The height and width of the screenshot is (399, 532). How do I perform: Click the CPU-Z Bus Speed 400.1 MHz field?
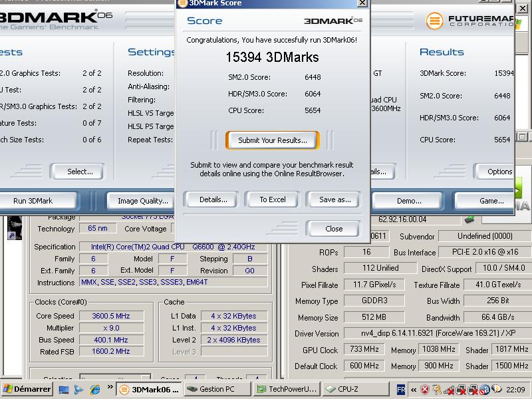111,340
